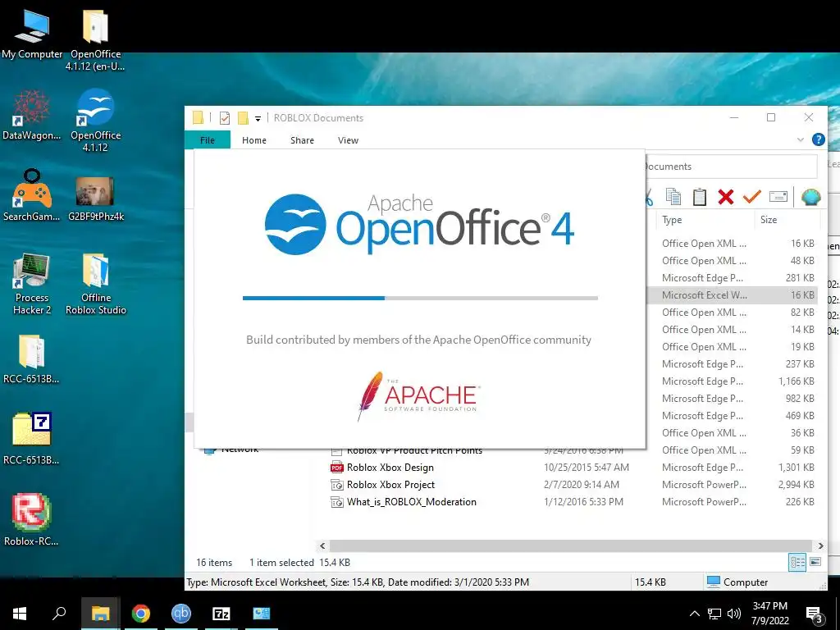Switch to large thumbnails view button

(815, 563)
